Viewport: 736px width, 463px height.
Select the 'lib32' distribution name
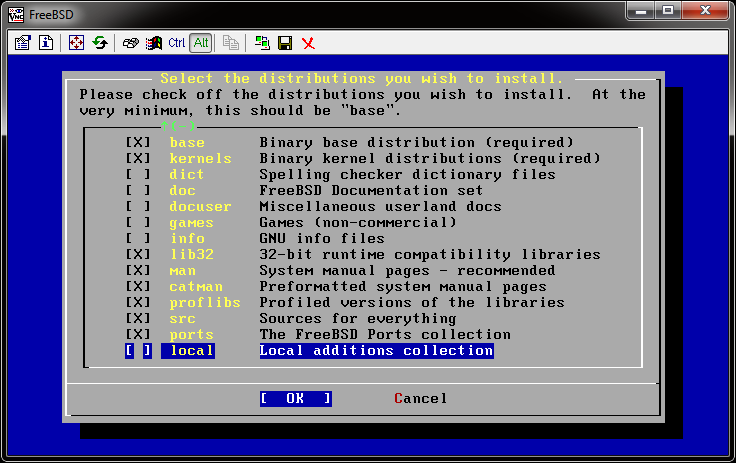point(192,254)
